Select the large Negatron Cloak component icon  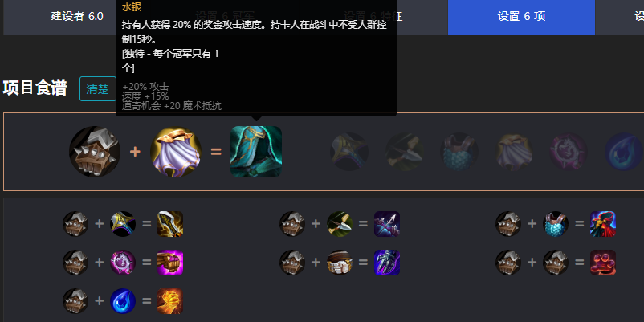point(176,152)
